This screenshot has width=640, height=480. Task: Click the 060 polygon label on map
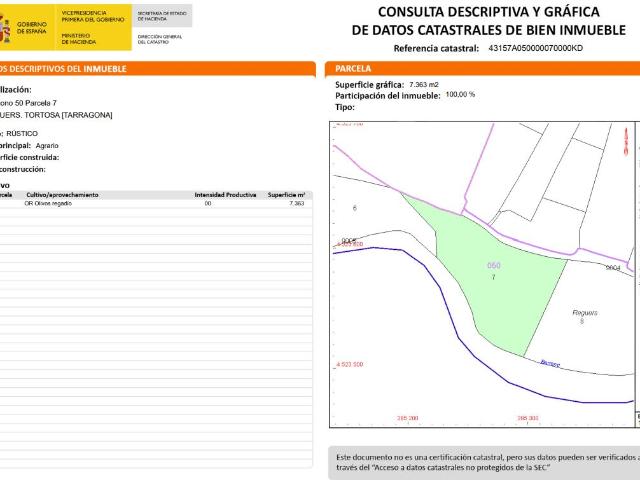coord(493,265)
